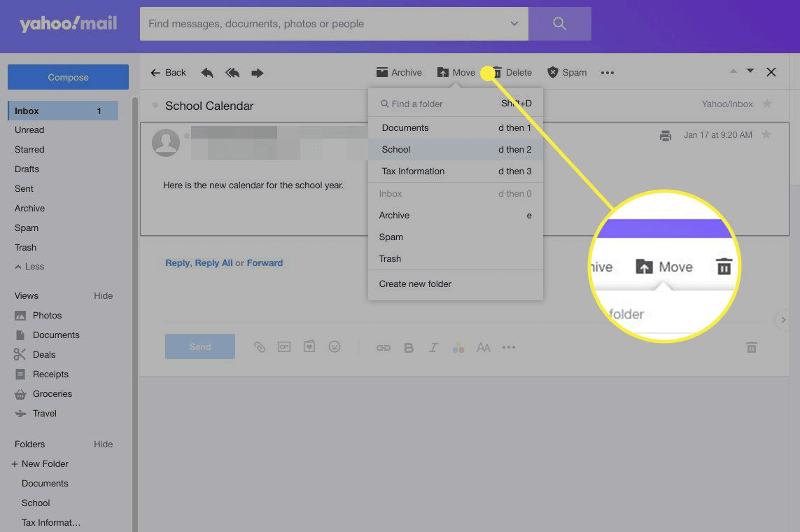800x532 pixels.
Task: Click the Compose button
Action: [x=68, y=77]
